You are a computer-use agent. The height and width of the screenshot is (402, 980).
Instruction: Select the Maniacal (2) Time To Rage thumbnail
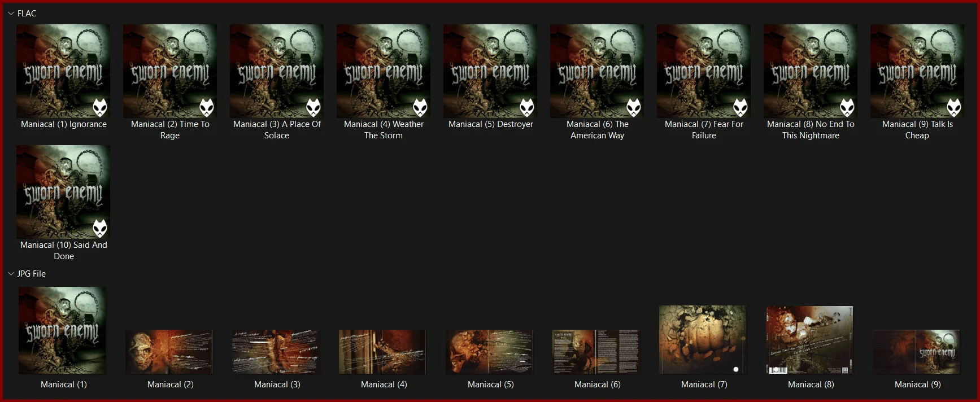(x=170, y=71)
